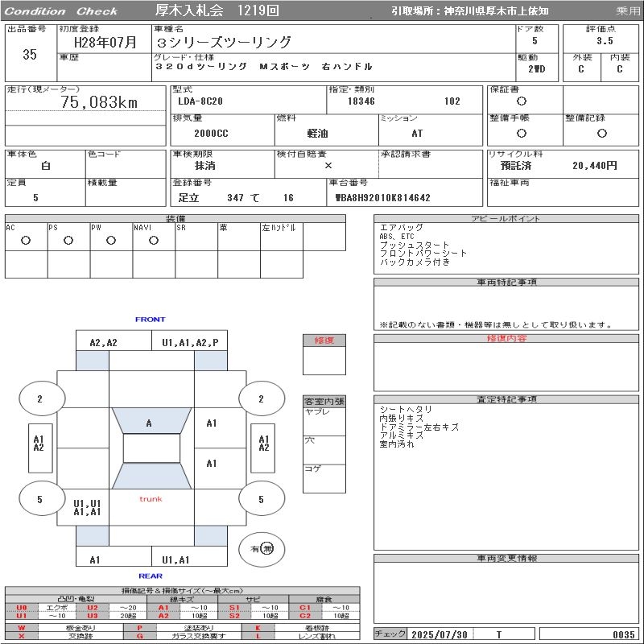Click the G legend cell ガラス交換要す
Image resolution: width=644 pixels, height=644 pixels.
[140, 636]
